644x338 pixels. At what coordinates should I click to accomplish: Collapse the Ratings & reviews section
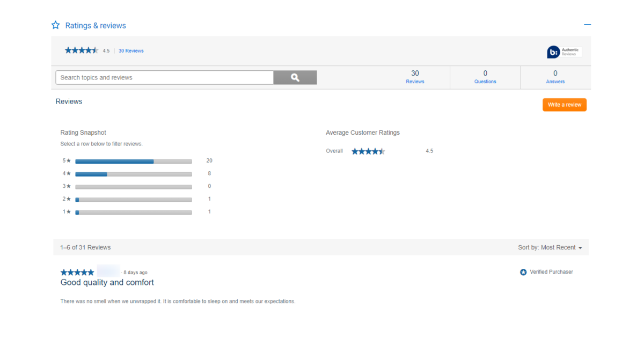pos(587,25)
